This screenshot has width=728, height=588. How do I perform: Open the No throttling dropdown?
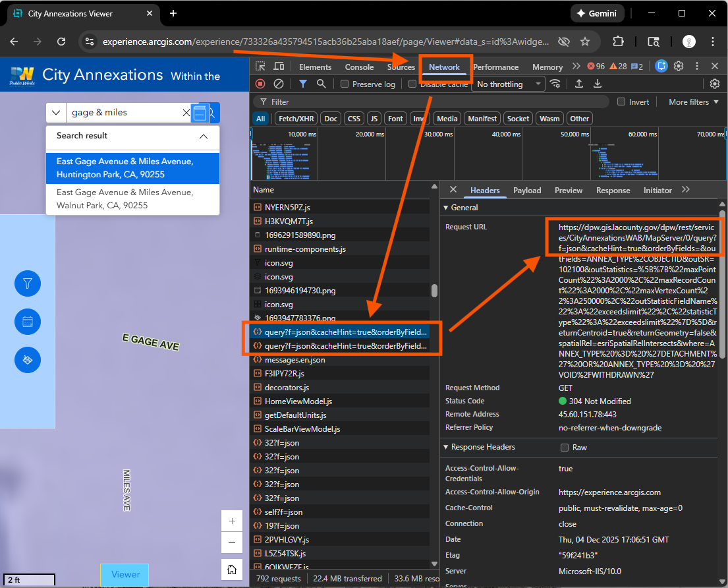coord(508,84)
